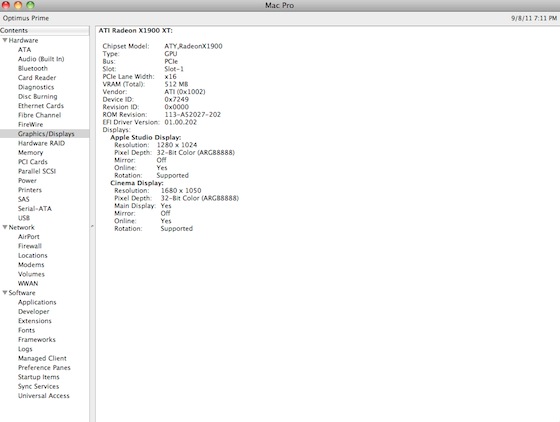This screenshot has width=560, height=422.
Task: Select the PCI Cards entry
Action: (33, 162)
